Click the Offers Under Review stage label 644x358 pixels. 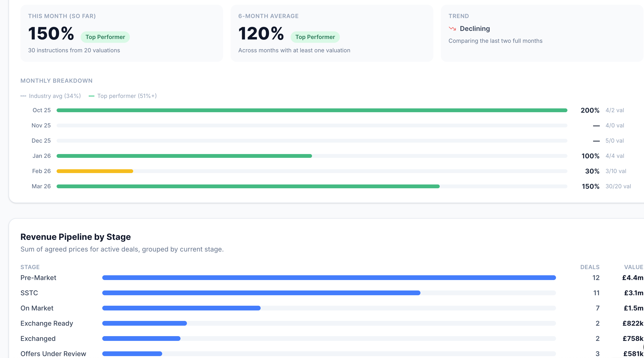[53, 353]
